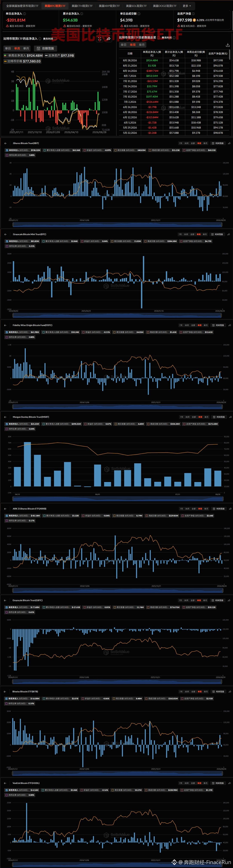Share the Bitwise BITB chart
Image resolution: width=233 pixels, height=868 pixels.
click(x=230, y=692)
